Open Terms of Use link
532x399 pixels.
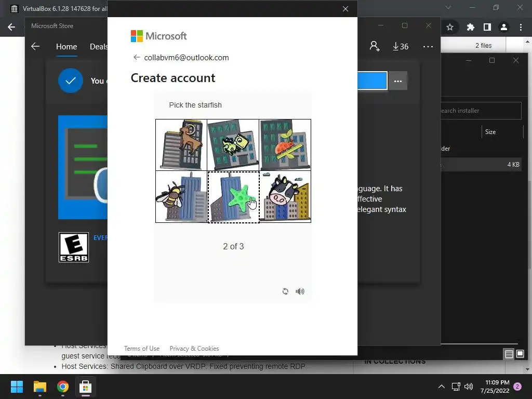point(141,349)
